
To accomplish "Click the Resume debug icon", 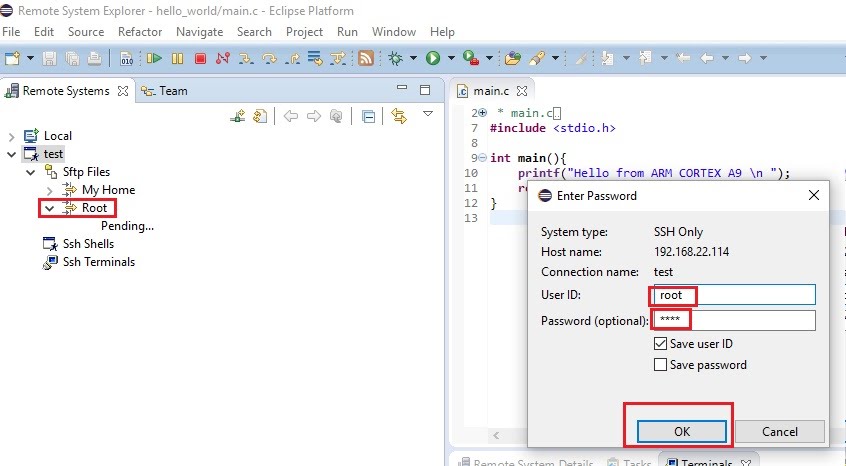I will tap(154, 58).
